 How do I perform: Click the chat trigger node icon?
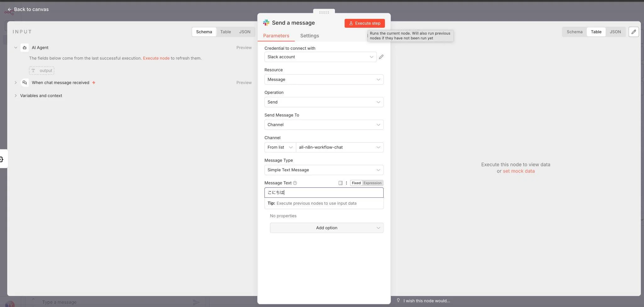pyautogui.click(x=25, y=82)
